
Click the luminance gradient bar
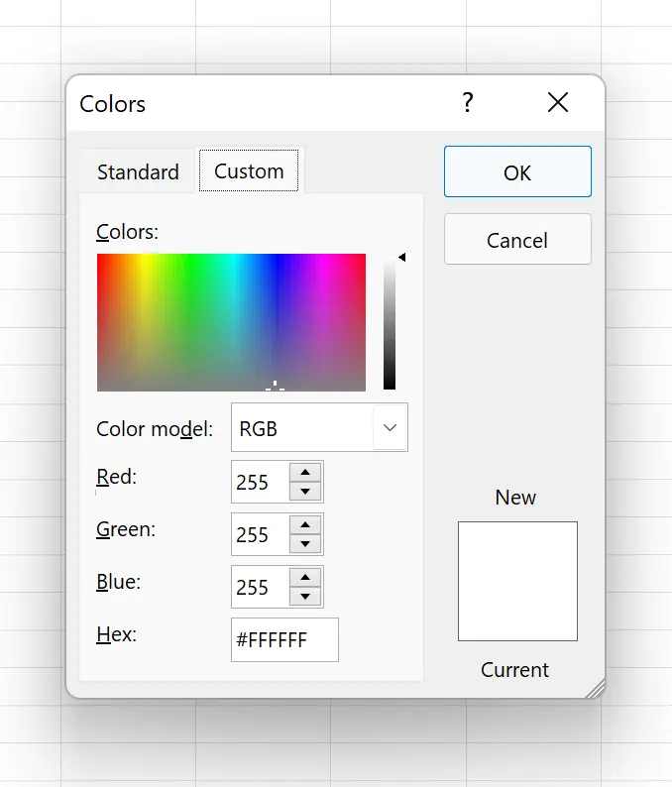pos(390,324)
